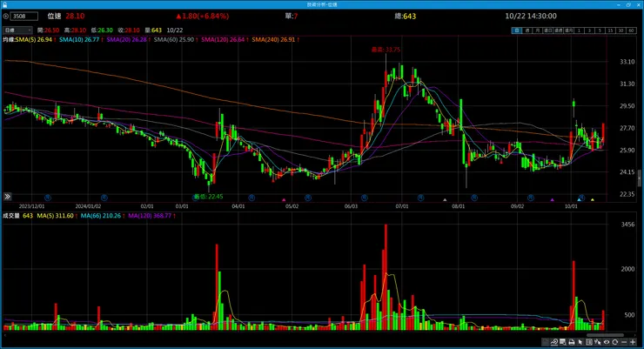Click the window zoom/search icon in bottom toolbar

[563, 342]
